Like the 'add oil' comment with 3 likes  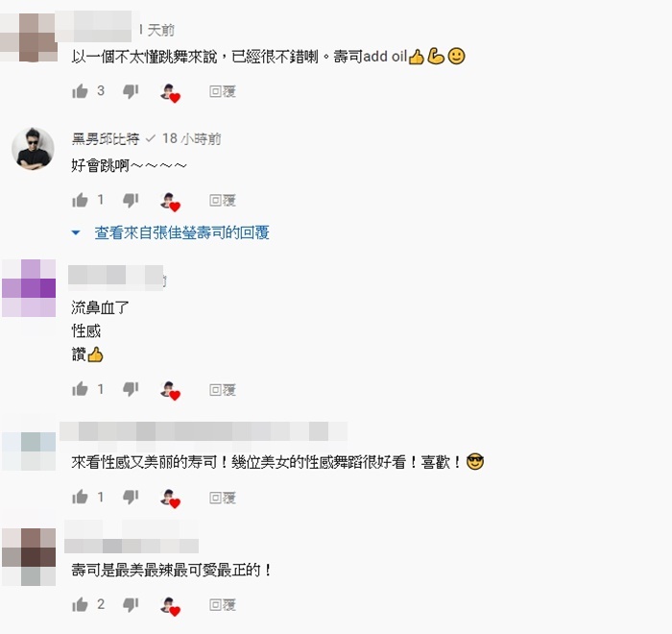click(x=80, y=91)
